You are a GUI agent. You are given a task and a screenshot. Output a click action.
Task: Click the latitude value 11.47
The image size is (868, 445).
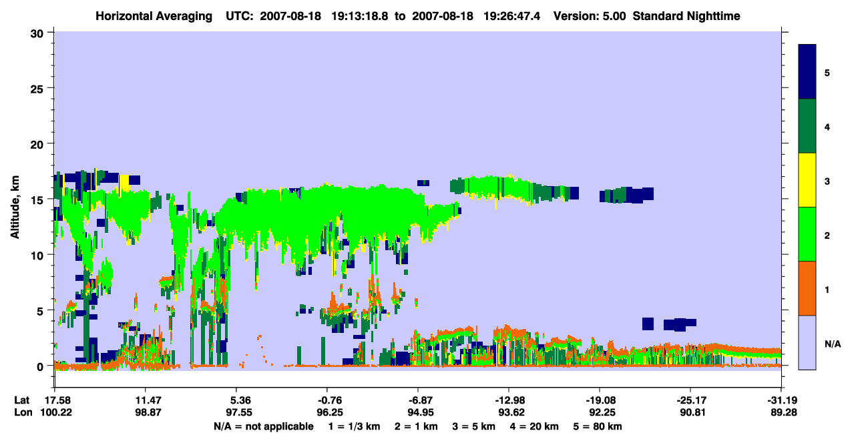pyautogui.click(x=145, y=400)
